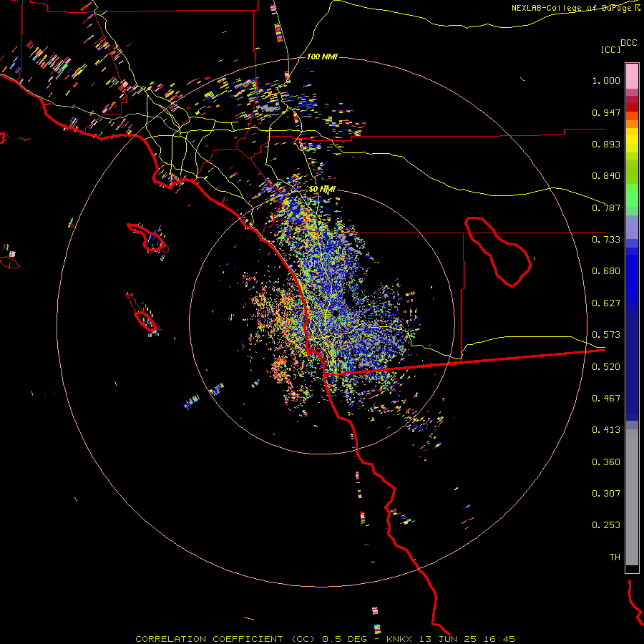Click the 0.307 color scale value
This screenshot has height=644, width=644.
click(x=606, y=494)
